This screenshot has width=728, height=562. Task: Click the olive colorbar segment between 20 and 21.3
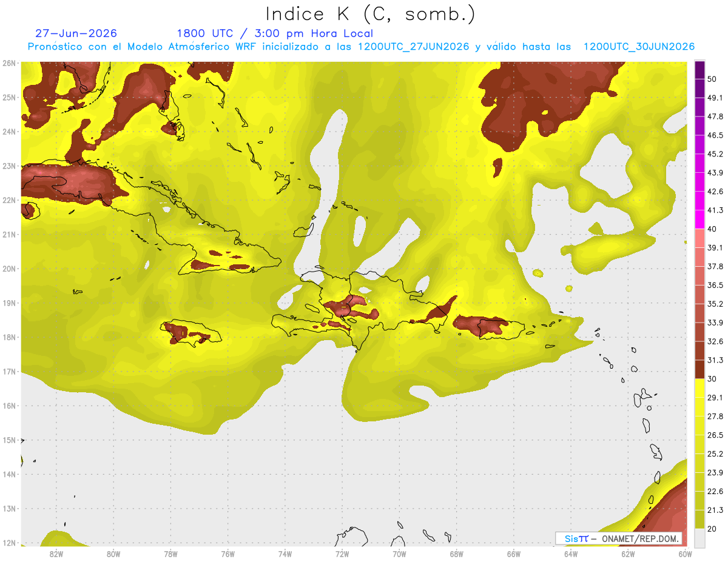tap(699, 519)
